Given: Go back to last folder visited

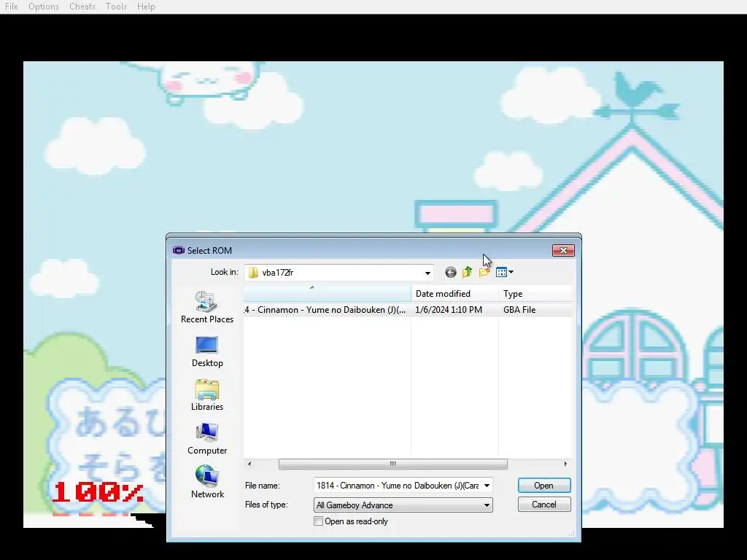Looking at the screenshot, I should coord(450,273).
